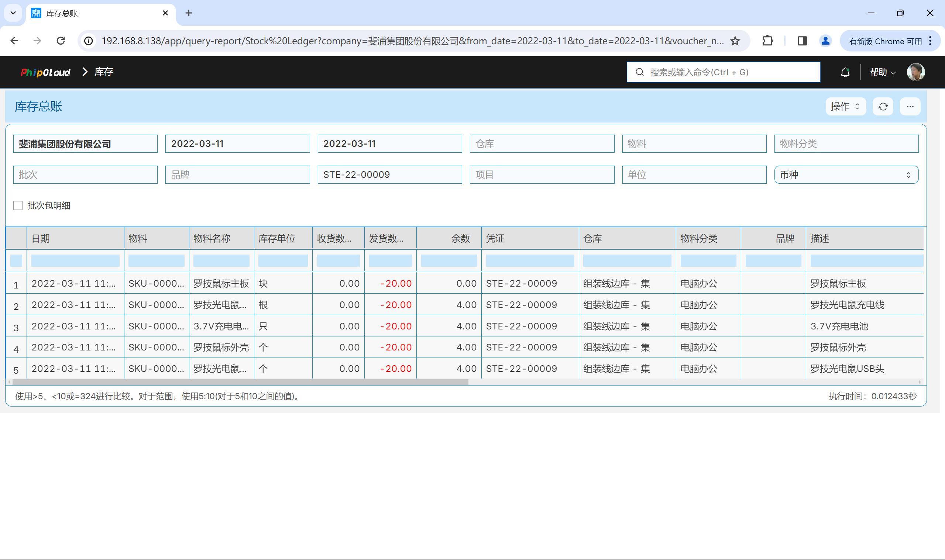Click the 余数 column header
Screen dimensions: 945x560
pyautogui.click(x=449, y=238)
